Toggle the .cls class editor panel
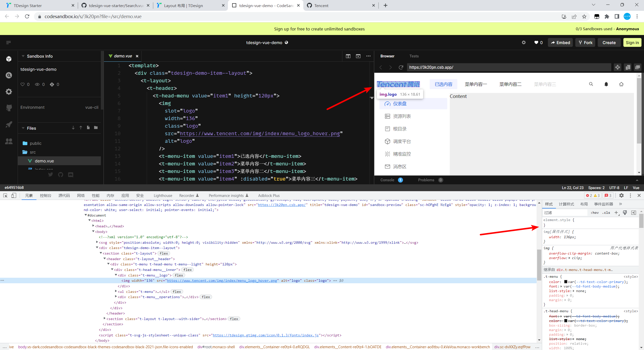 click(606, 213)
